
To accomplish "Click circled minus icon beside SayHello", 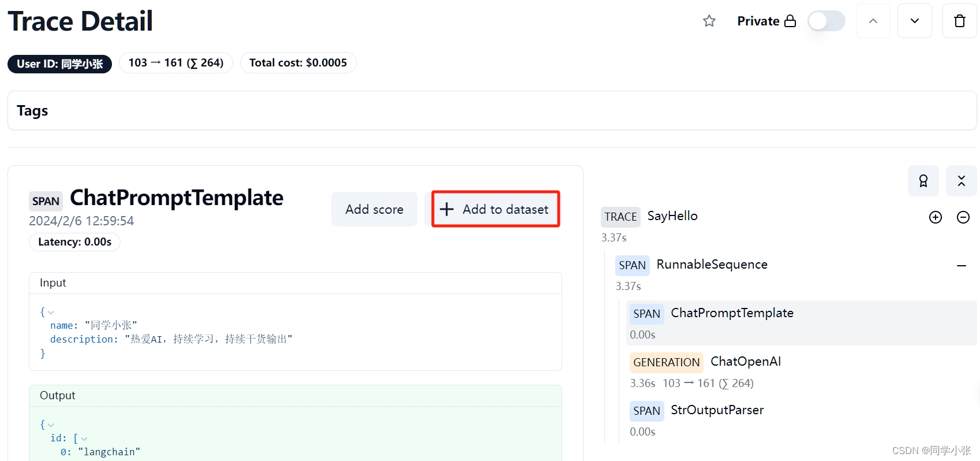I will click(x=963, y=217).
